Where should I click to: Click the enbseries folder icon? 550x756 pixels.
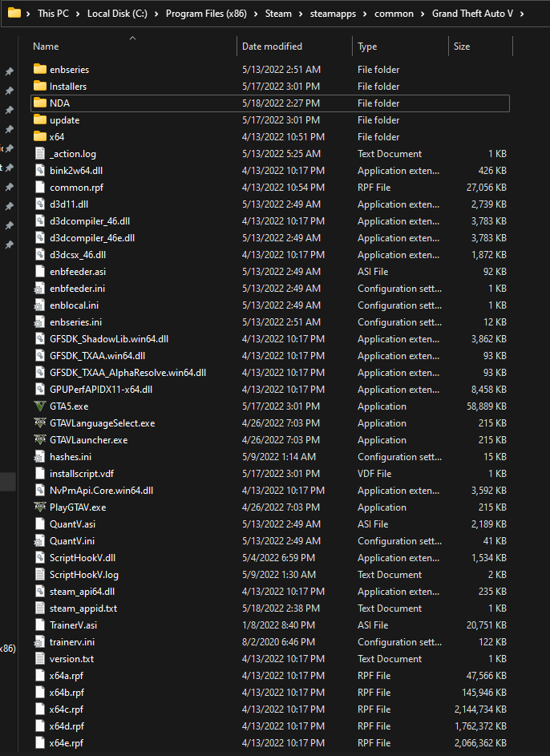(x=40, y=70)
